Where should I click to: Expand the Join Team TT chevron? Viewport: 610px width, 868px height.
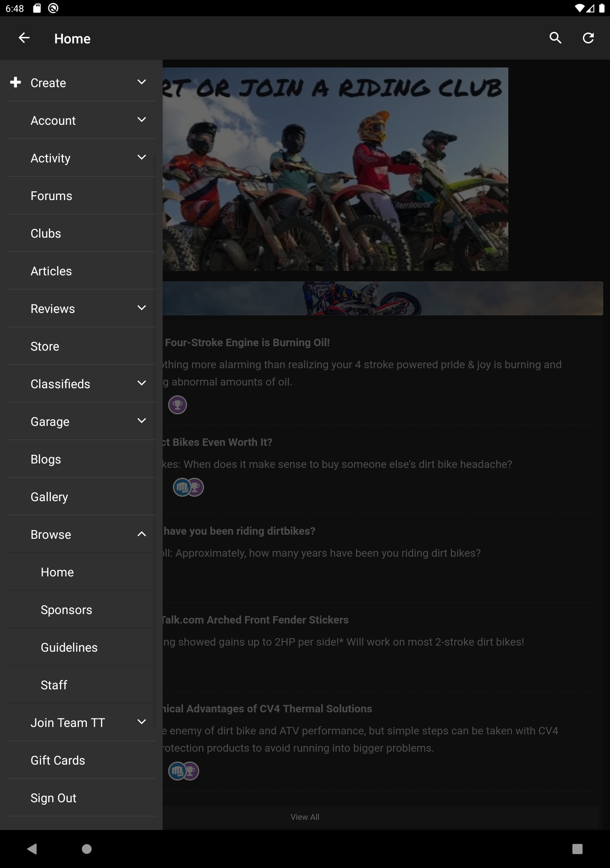click(x=142, y=722)
